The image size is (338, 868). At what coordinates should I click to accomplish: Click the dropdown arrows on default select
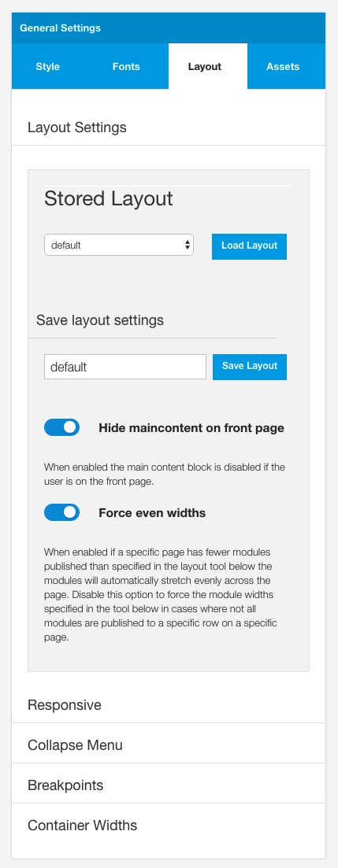(x=188, y=245)
